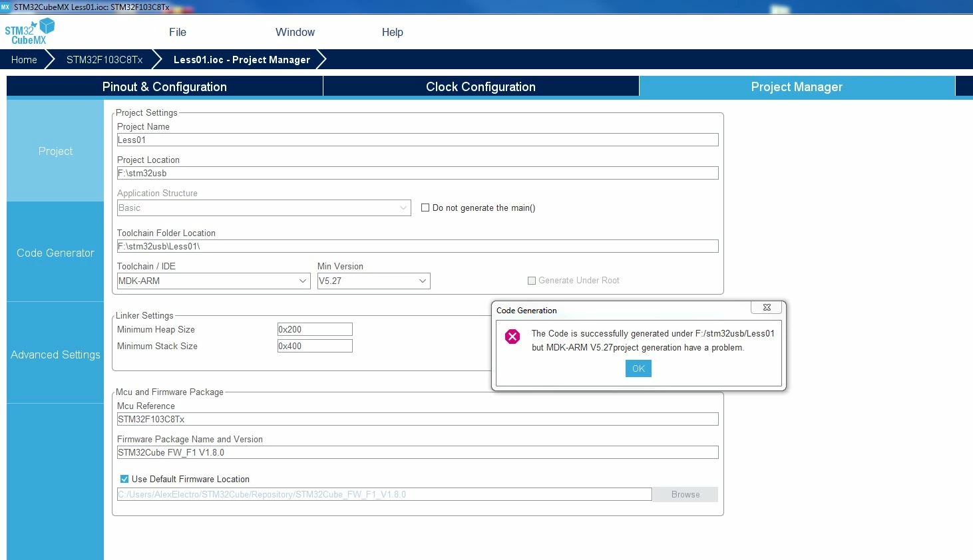Select the Project side tab
Screen dimensions: 973x560
click(55, 151)
